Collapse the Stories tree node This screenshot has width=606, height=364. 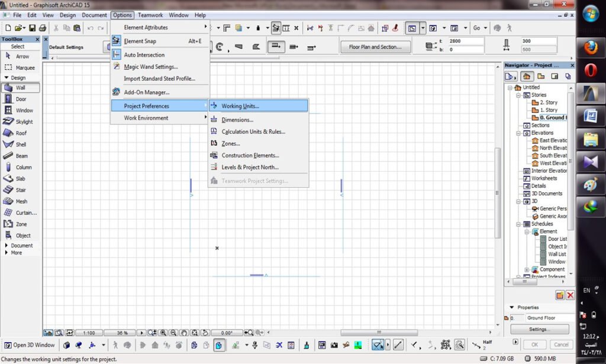(x=518, y=95)
